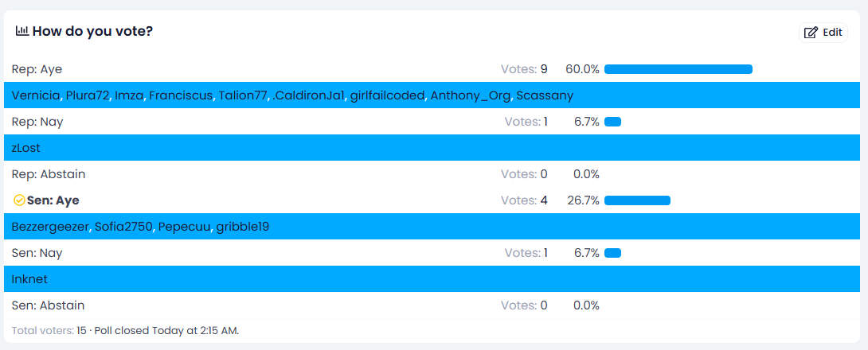Click the Edit pencil icon
This screenshot has height=350, width=868.
(x=811, y=33)
